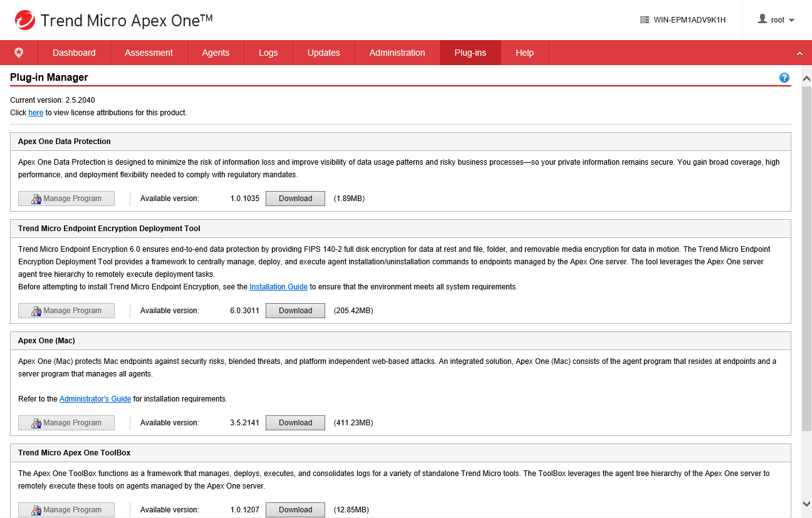This screenshot has width=812, height=518.
Task: Open the root account dropdown arrow
Action: [x=791, y=20]
